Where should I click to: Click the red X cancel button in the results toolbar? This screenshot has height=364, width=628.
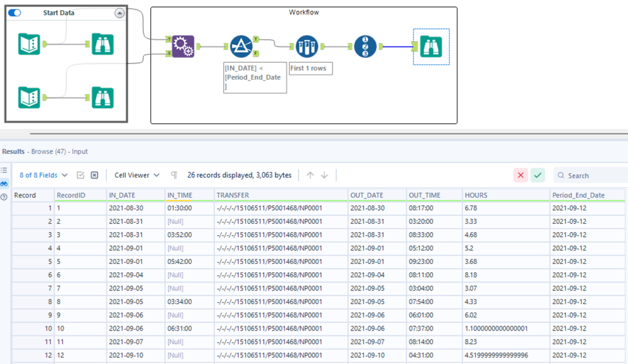coord(521,175)
